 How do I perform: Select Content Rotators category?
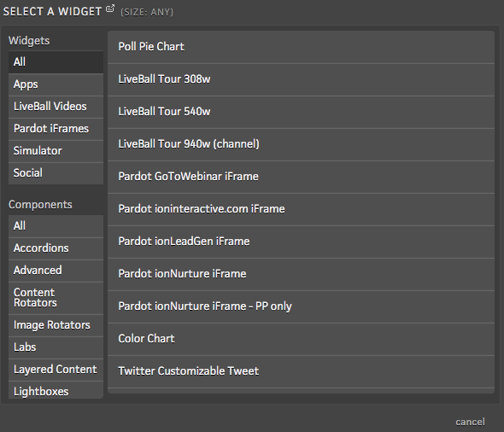(x=56, y=298)
